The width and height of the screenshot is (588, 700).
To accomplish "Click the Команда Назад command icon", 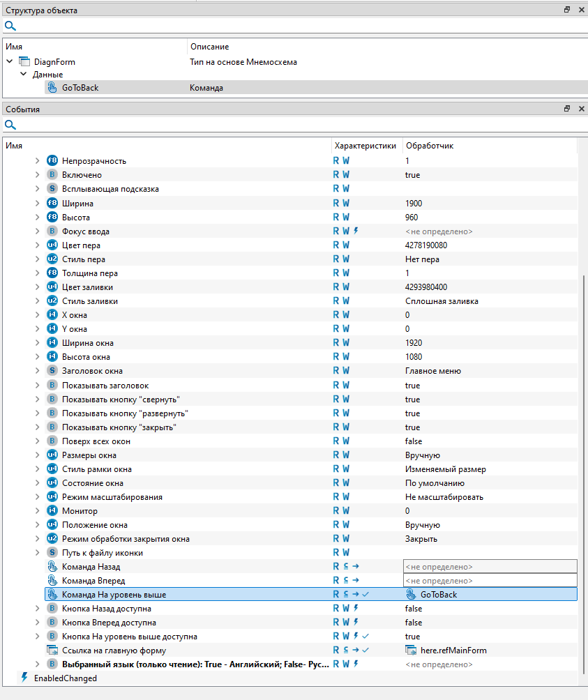I will point(52,567).
